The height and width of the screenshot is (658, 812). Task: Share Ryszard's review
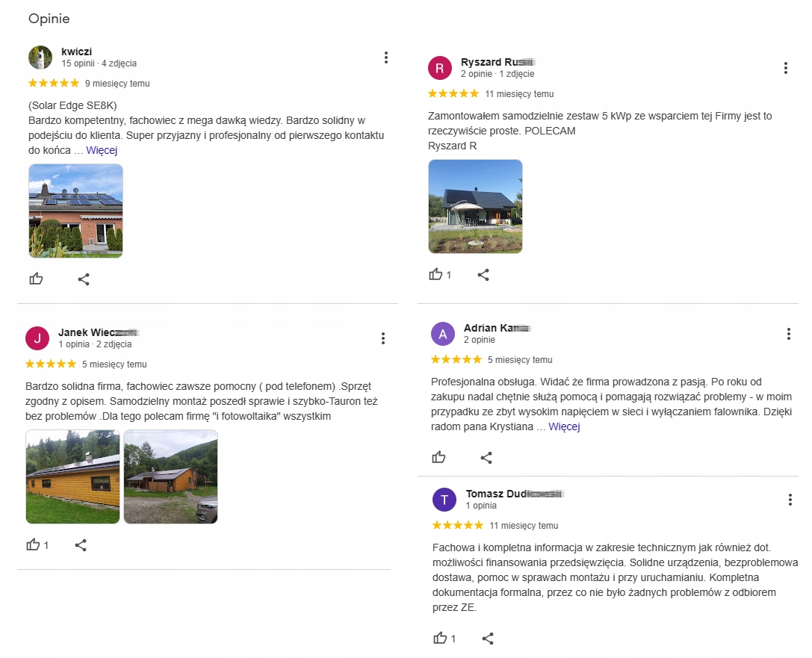483,274
